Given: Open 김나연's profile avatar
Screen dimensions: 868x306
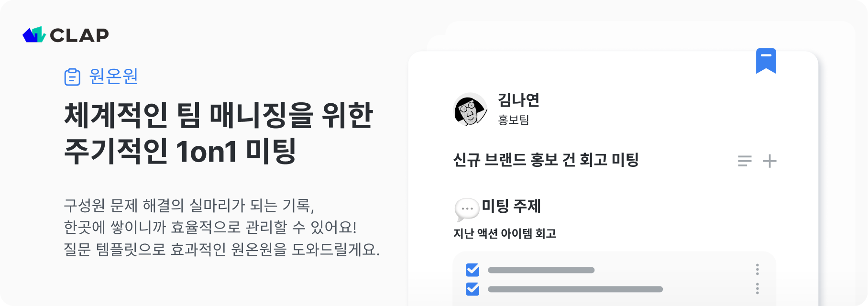Looking at the screenshot, I should (470, 109).
